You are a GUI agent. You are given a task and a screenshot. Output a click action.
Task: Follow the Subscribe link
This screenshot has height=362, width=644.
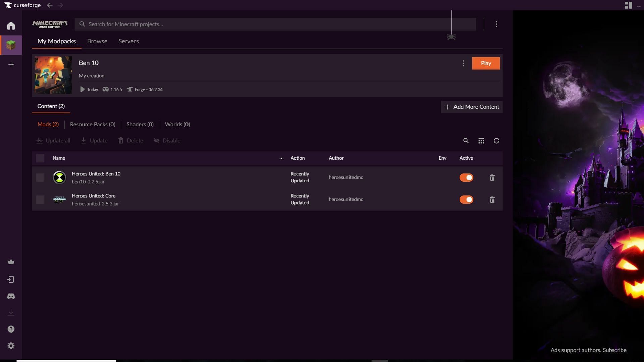pyautogui.click(x=614, y=350)
